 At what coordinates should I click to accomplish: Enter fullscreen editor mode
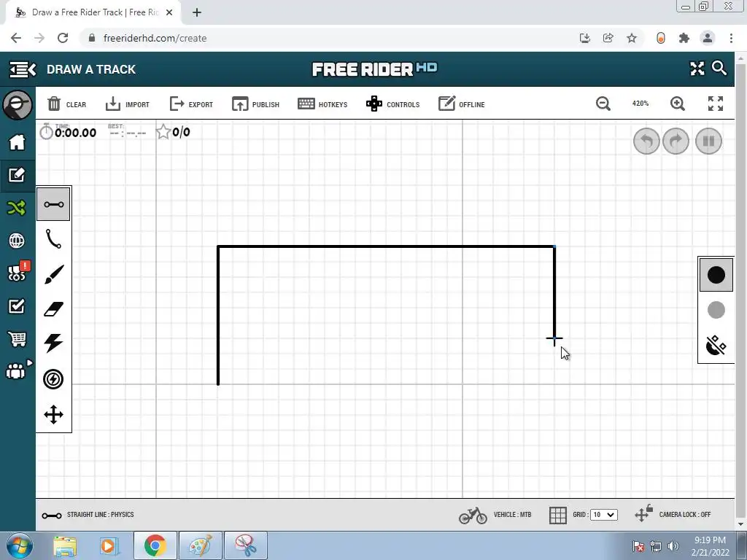716,104
